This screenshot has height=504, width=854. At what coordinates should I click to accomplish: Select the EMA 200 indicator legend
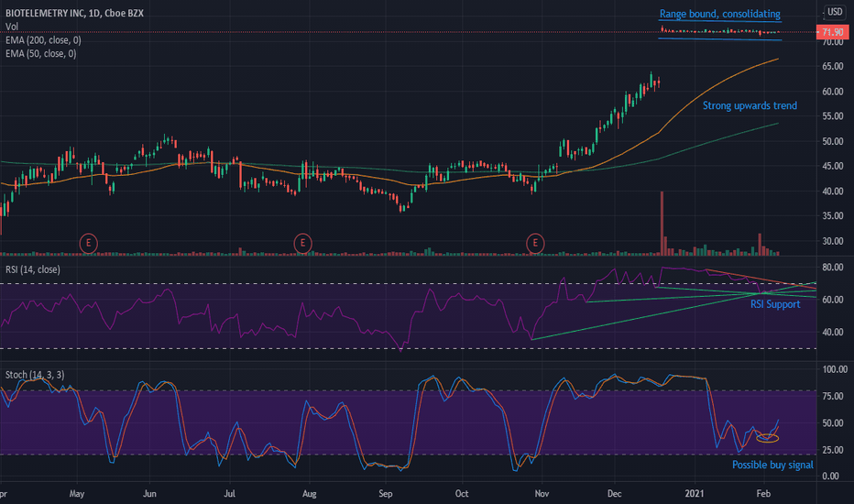coord(43,39)
